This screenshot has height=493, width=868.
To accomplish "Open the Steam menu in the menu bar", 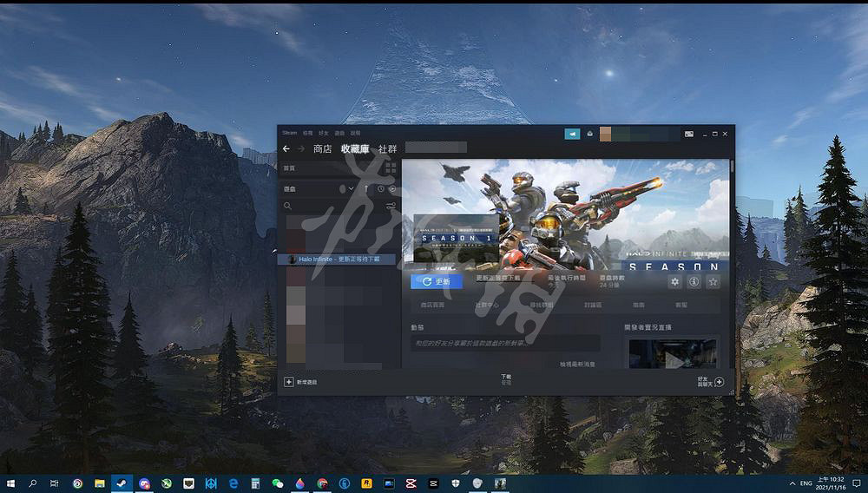I will (289, 133).
